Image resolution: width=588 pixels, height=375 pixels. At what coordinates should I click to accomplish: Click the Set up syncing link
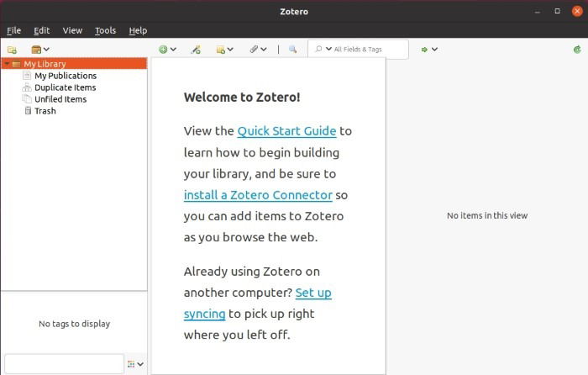(313, 293)
